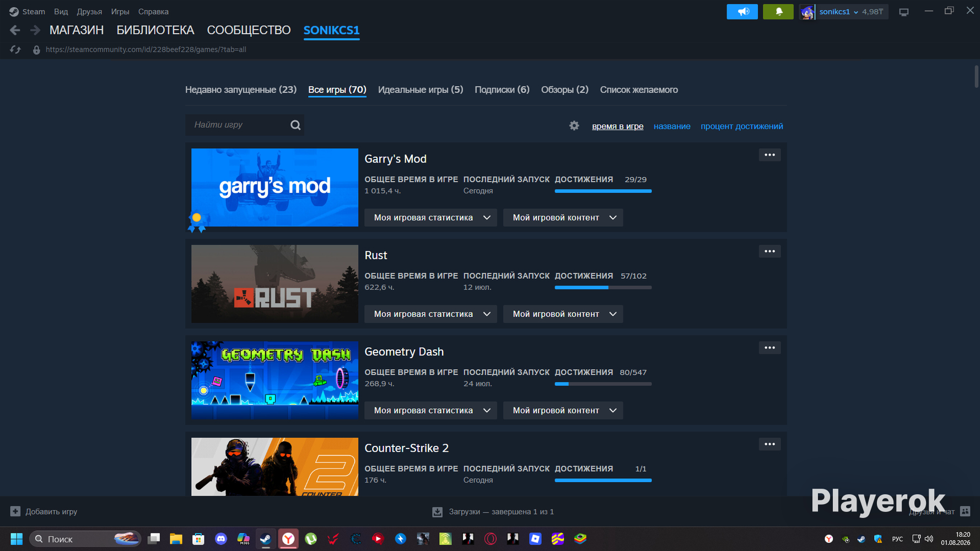Expand 'Мой игровой контент' for Rust

pyautogui.click(x=563, y=314)
